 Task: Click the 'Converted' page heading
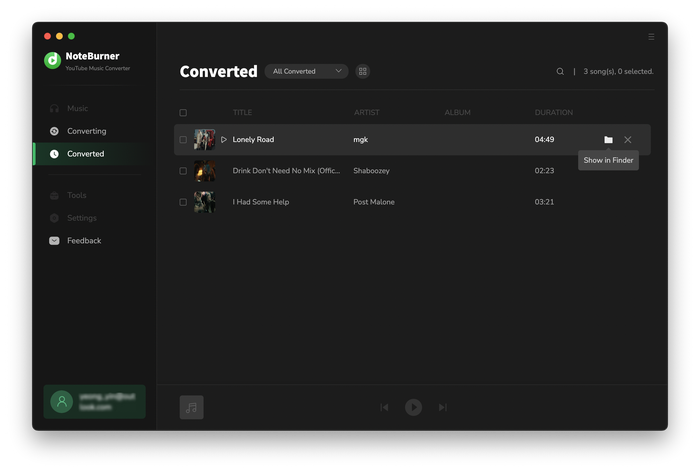click(x=218, y=71)
